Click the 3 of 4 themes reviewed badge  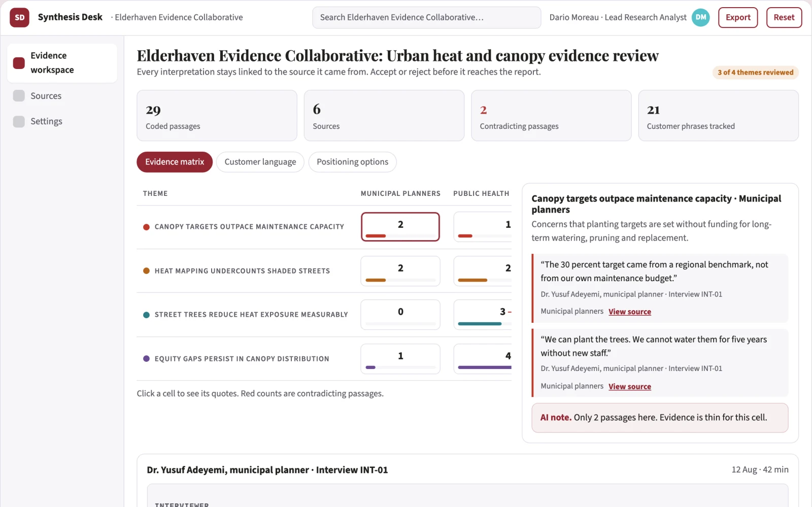click(755, 73)
